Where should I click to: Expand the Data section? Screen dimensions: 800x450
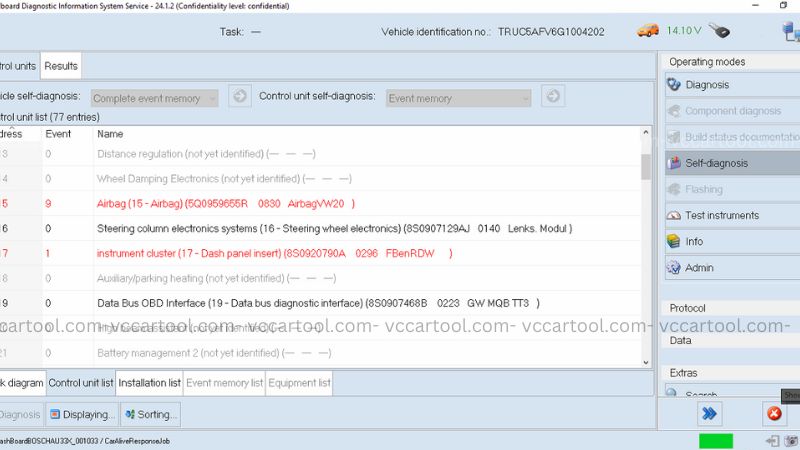pyautogui.click(x=731, y=340)
